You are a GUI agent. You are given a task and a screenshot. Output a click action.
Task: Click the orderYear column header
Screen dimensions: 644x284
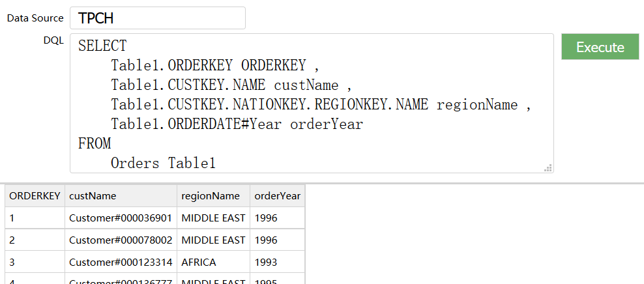coord(277,195)
